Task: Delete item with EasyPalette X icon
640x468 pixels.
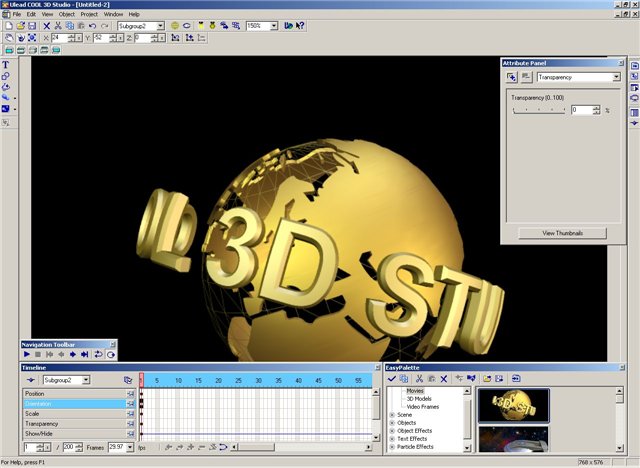Action: (444, 379)
